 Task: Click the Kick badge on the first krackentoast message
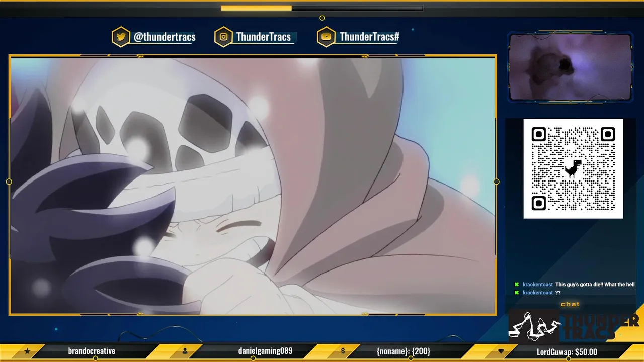pyautogui.click(x=517, y=285)
